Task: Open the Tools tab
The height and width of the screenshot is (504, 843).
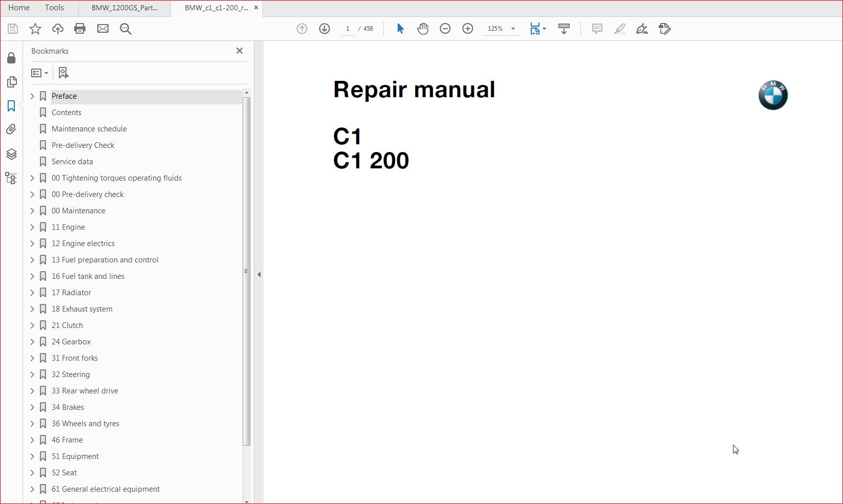Action: pos(54,8)
